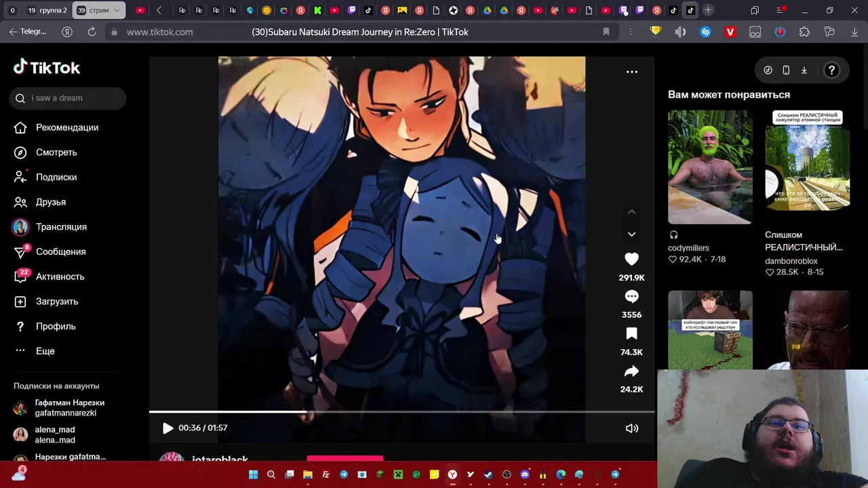Go to the previous video with the up chevron
The height and width of the screenshot is (488, 868).
tap(631, 211)
